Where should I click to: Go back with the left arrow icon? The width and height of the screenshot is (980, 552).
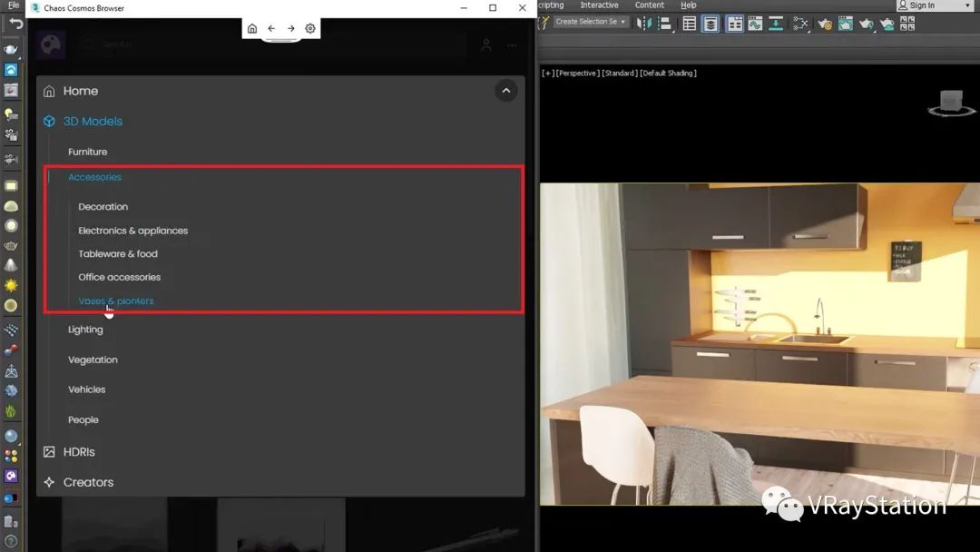[271, 29]
